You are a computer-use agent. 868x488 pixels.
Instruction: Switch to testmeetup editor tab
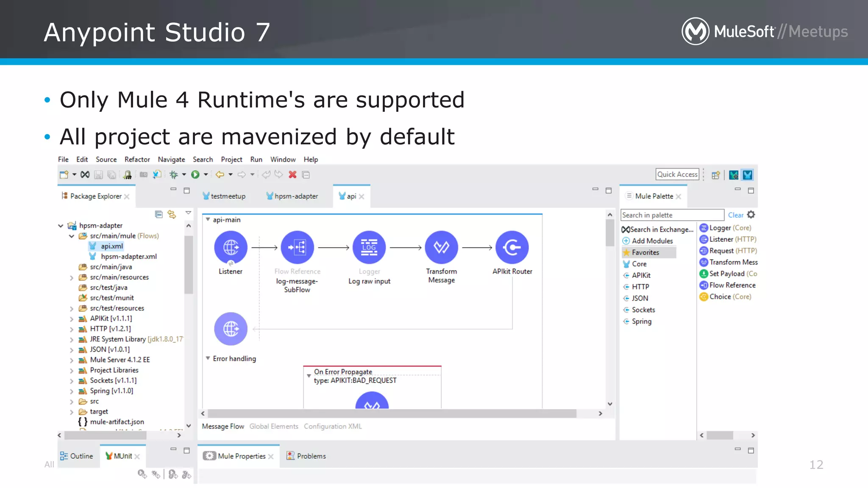pos(224,196)
